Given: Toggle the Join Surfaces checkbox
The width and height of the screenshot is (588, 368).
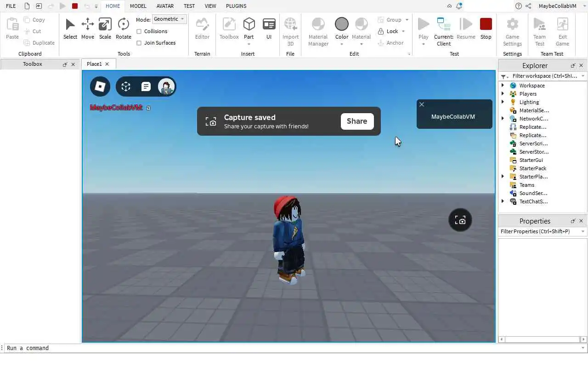Looking at the screenshot, I should click(139, 43).
